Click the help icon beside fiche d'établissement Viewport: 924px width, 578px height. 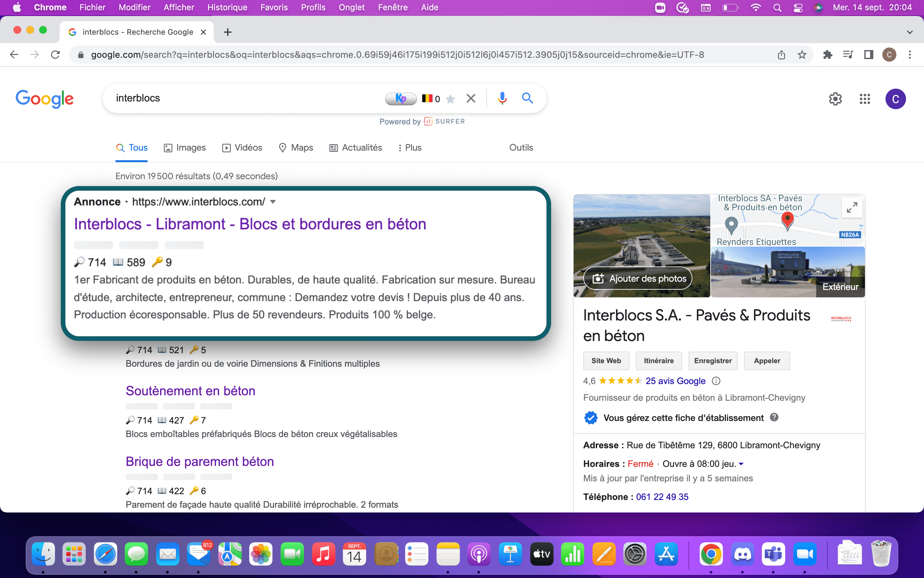(x=774, y=417)
